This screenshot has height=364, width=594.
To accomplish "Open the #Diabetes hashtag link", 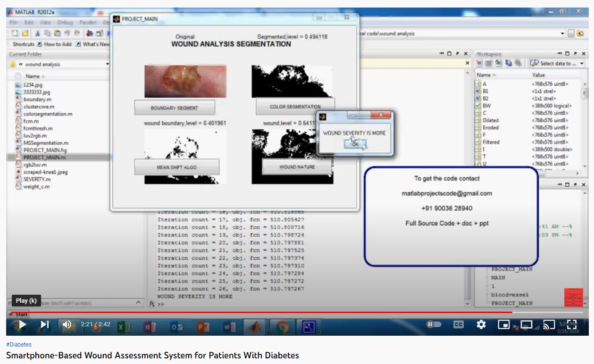I will (19, 345).
